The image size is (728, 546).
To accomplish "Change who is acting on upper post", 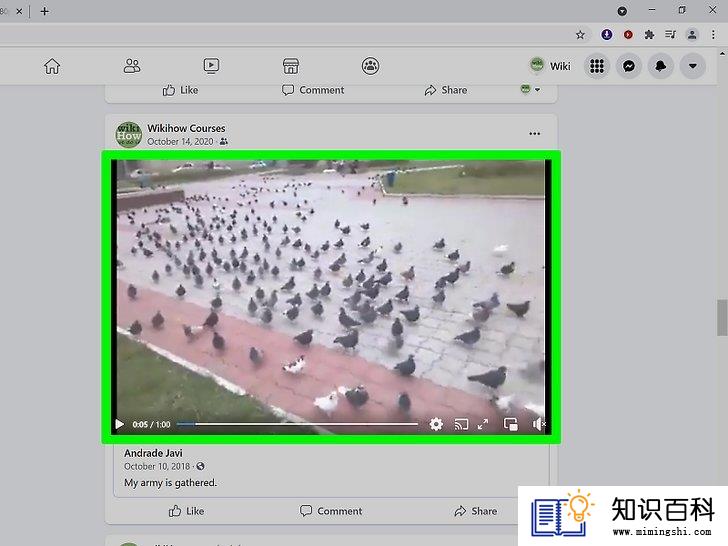I will coord(530,89).
